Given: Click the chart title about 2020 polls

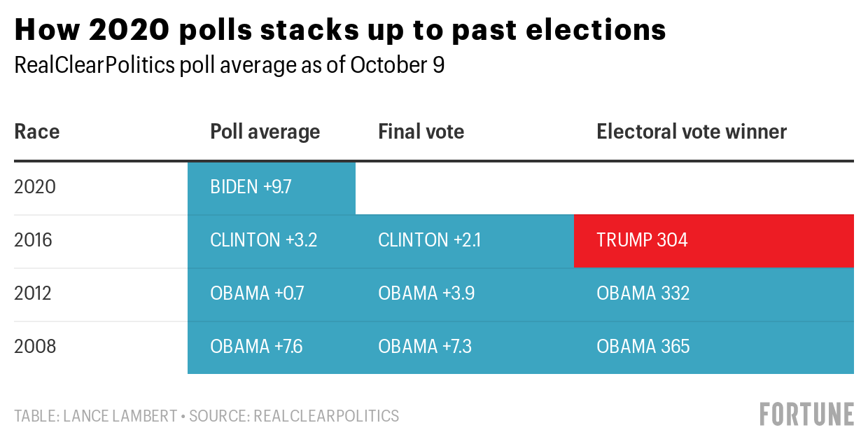Looking at the screenshot, I should click(x=340, y=30).
